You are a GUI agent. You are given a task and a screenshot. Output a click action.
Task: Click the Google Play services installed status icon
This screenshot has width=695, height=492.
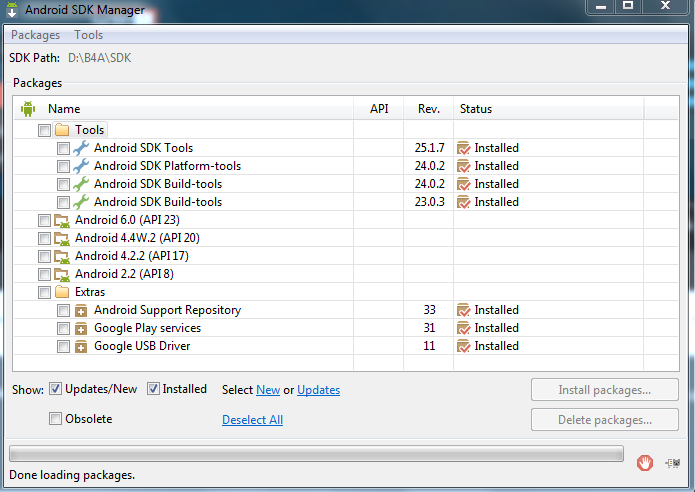(463, 328)
